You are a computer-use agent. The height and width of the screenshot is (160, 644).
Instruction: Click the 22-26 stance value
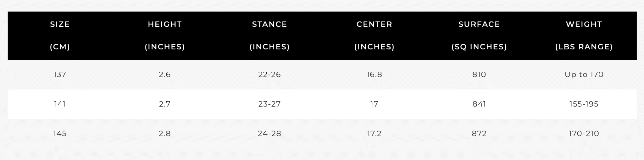click(269, 74)
